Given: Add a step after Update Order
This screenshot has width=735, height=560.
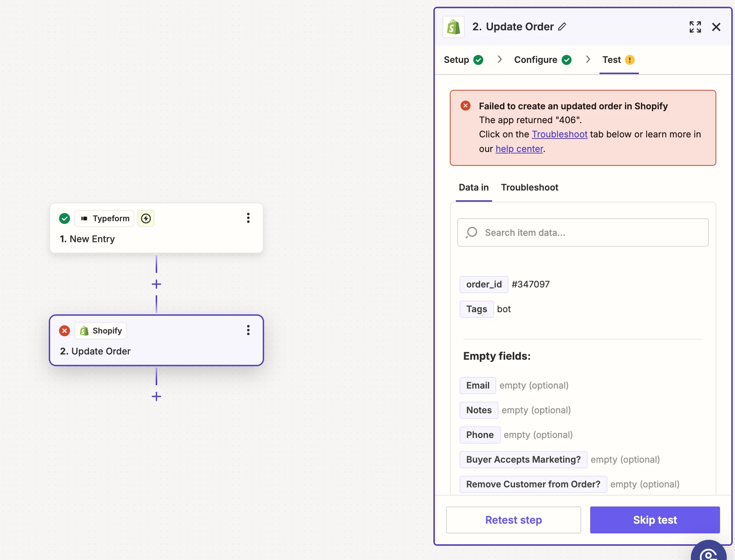Looking at the screenshot, I should point(156,396).
